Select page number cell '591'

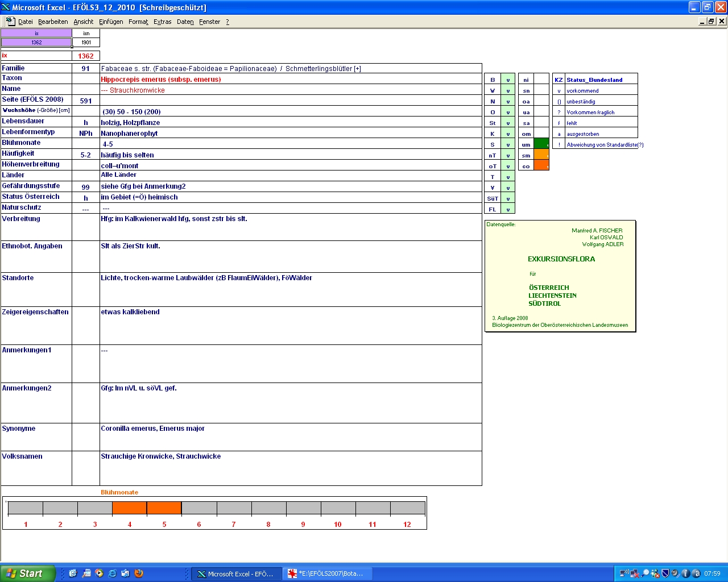(86, 101)
